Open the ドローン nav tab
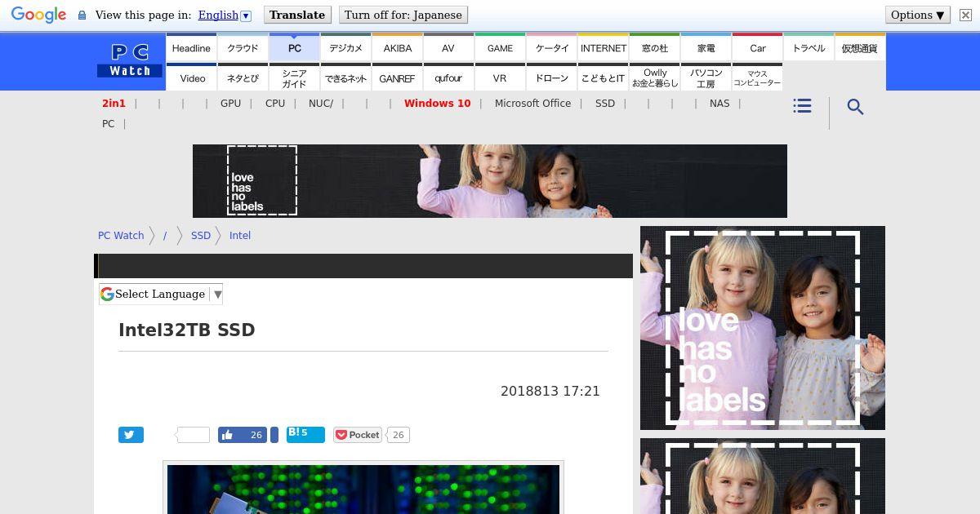 click(x=552, y=78)
